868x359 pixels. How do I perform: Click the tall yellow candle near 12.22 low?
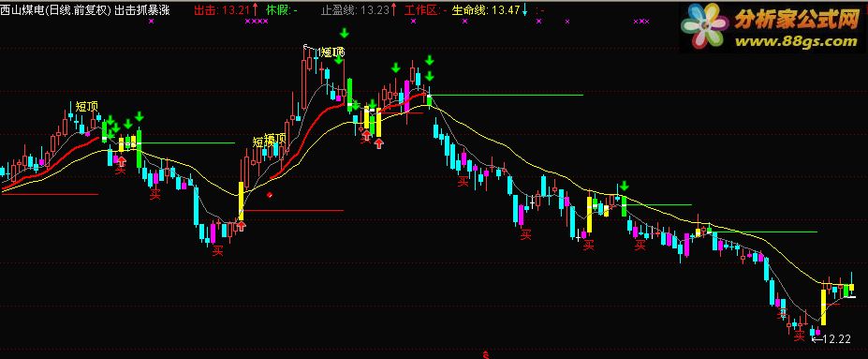point(823,307)
